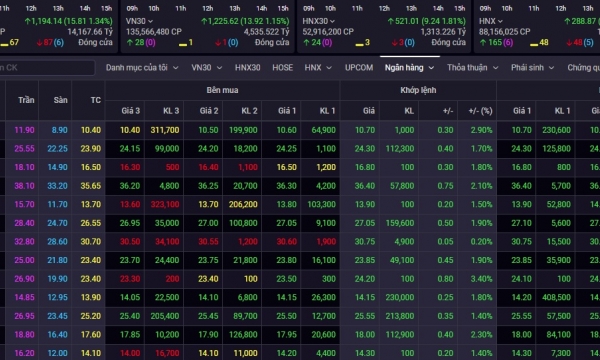Click the TC column header
This screenshot has height=360, width=600.
point(96,100)
